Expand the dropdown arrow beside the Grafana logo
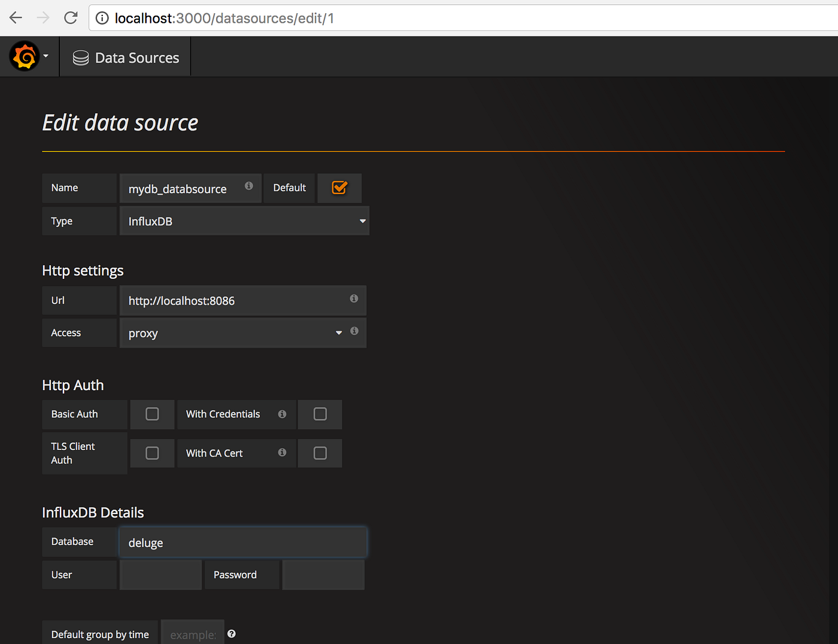 click(x=45, y=56)
